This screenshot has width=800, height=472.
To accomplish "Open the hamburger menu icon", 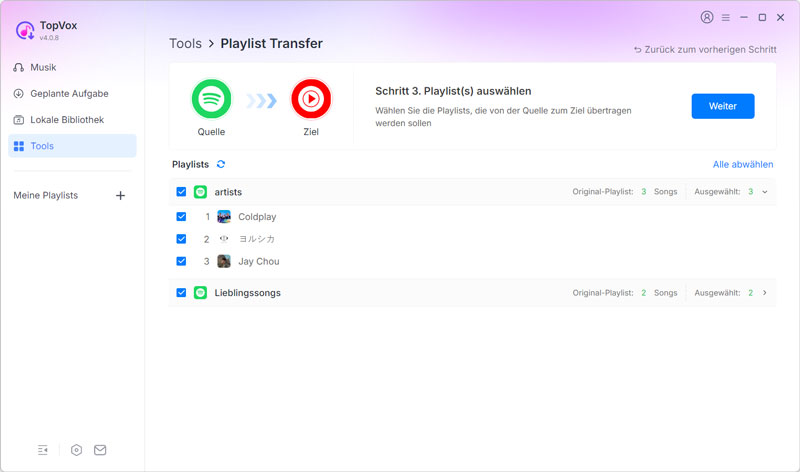I will 726,17.
